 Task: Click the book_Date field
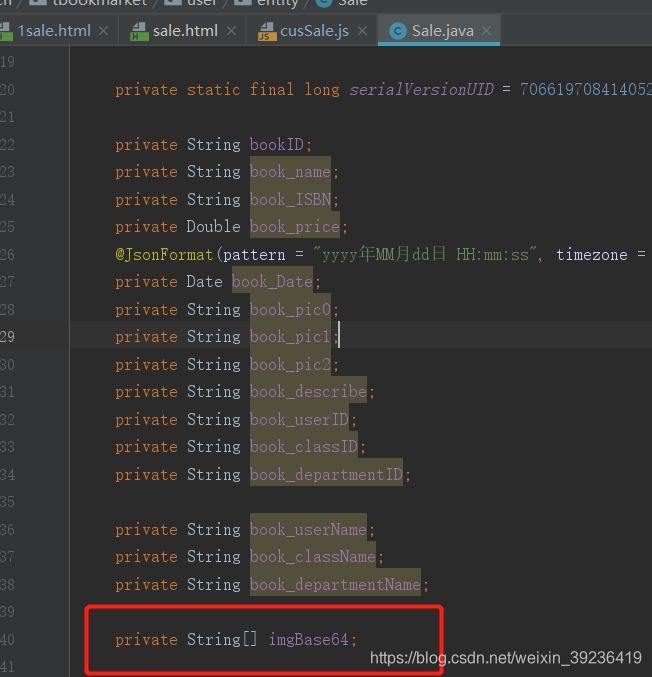(272, 282)
